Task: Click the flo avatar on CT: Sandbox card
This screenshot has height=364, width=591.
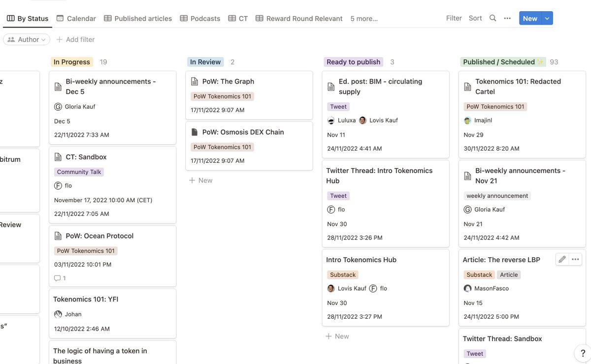Action: pos(58,186)
